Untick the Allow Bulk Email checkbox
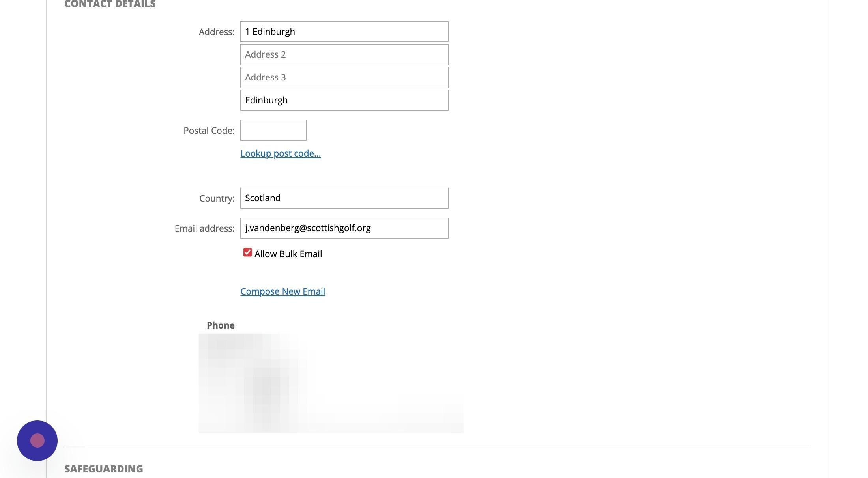 click(x=247, y=252)
